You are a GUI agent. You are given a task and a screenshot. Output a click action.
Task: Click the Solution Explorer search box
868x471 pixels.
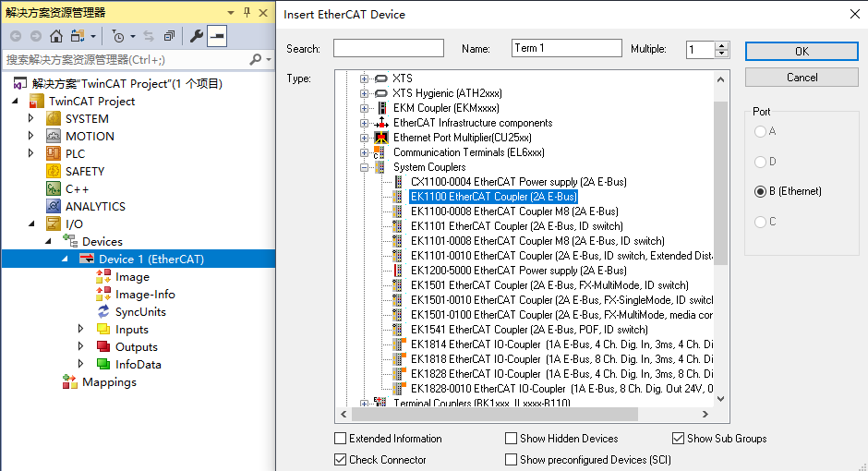point(125,59)
